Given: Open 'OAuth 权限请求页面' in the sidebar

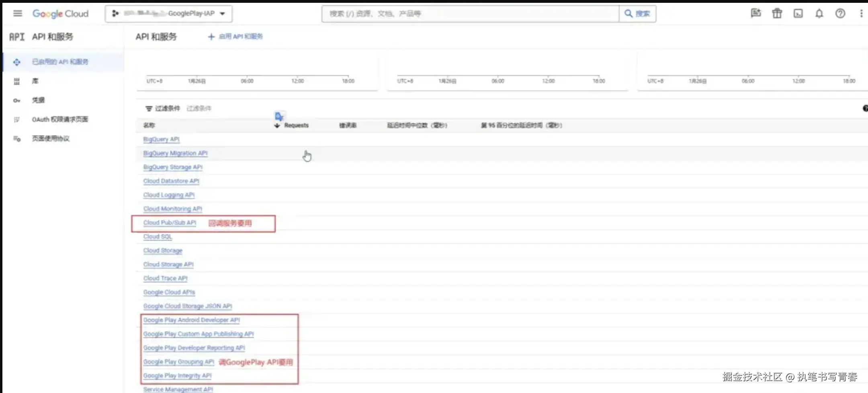Looking at the screenshot, I should [x=60, y=119].
